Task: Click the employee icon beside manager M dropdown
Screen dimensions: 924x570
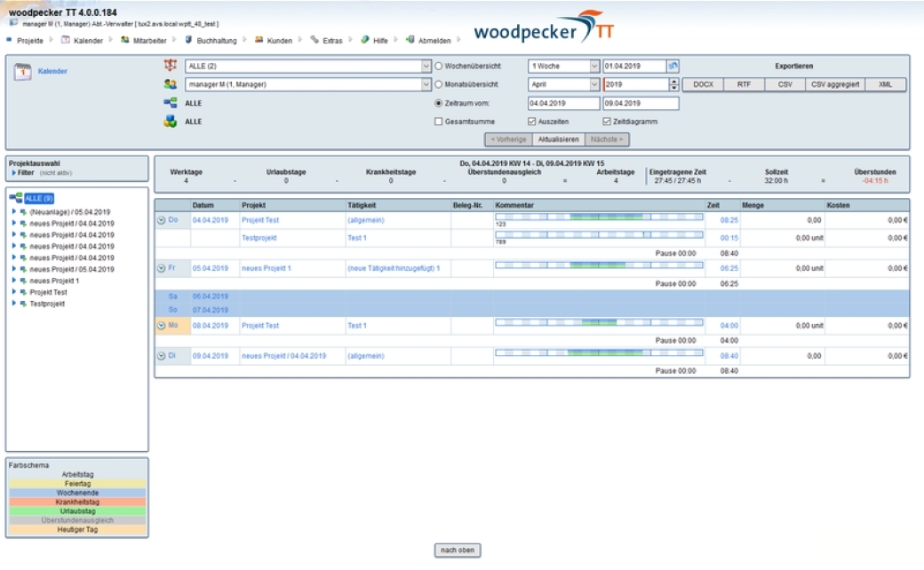Action: (x=171, y=84)
